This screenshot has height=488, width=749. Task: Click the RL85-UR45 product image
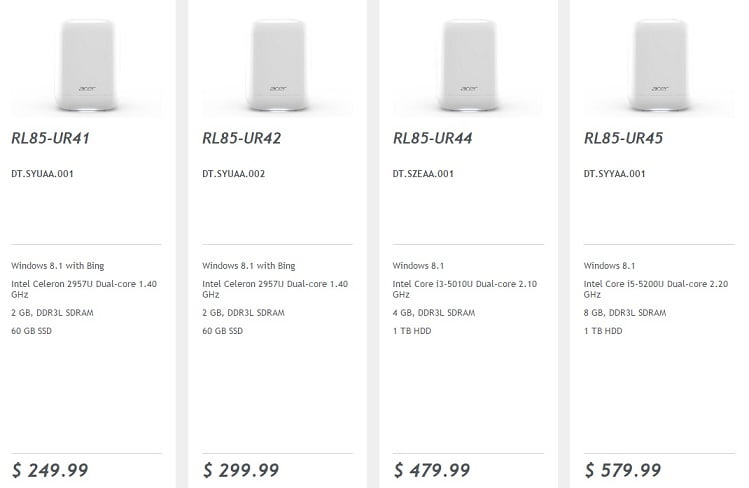click(x=659, y=62)
